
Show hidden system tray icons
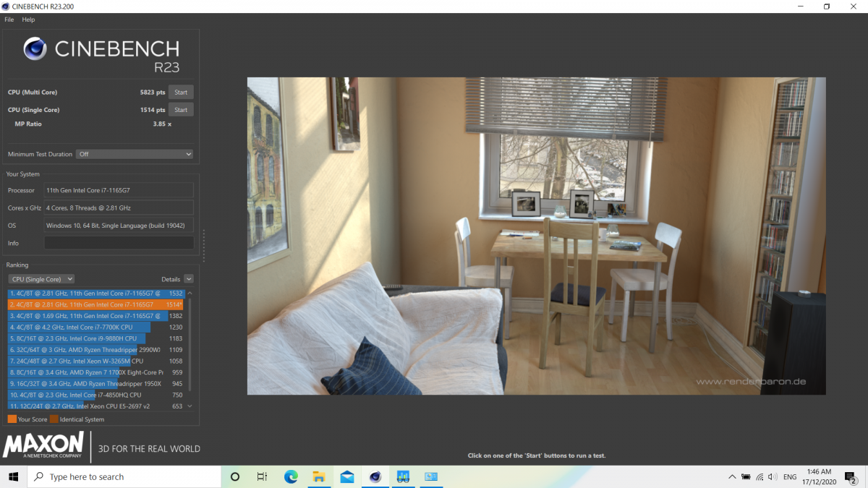pos(732,477)
